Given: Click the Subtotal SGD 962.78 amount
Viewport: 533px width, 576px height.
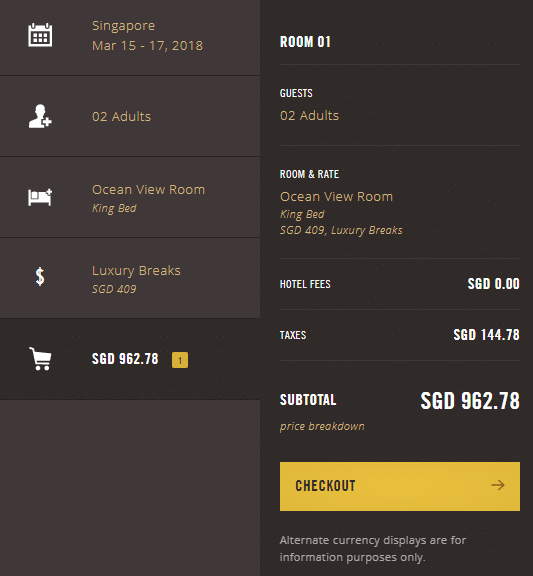Looking at the screenshot, I should point(470,400).
